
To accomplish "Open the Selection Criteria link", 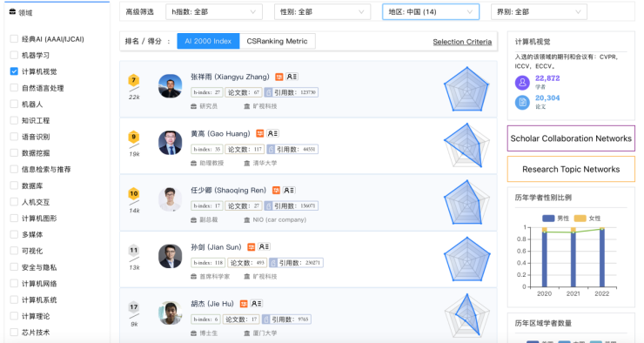I will point(462,42).
